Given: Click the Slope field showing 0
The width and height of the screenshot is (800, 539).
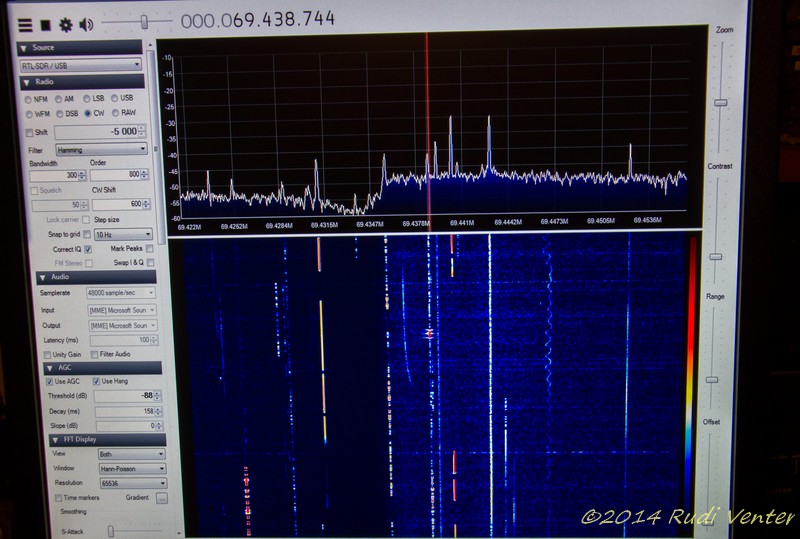Looking at the screenshot, I should (127, 426).
